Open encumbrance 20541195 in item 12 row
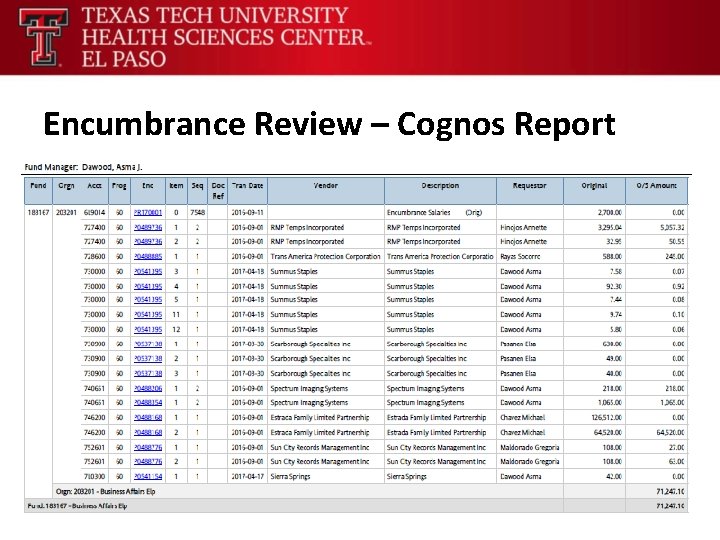The image size is (720, 540). click(x=148, y=330)
